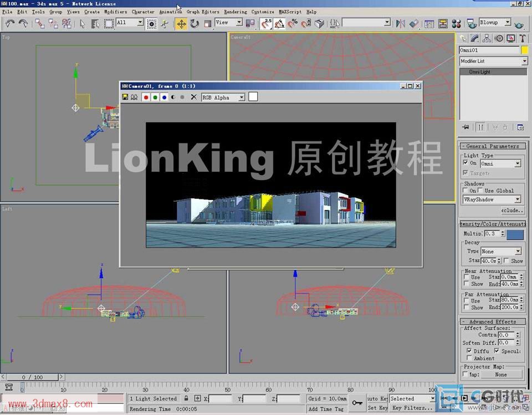532x415 pixels.
Task: Click Projector Map None button
Action: 501,375
